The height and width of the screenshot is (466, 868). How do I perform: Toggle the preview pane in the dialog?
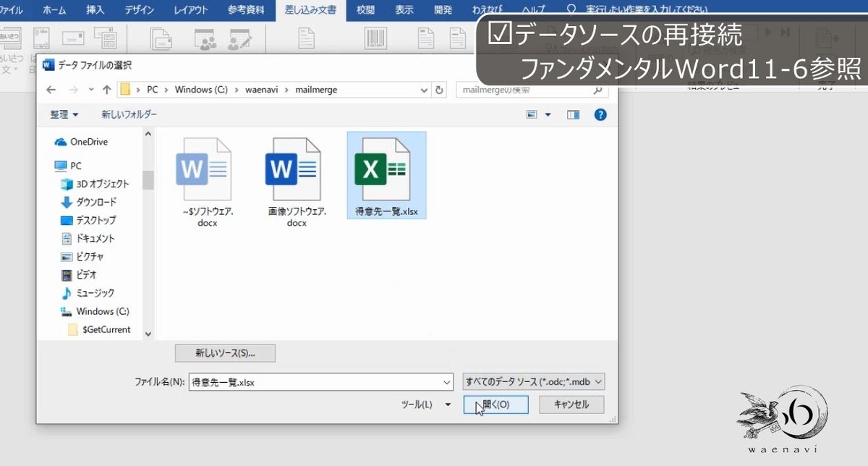point(574,114)
